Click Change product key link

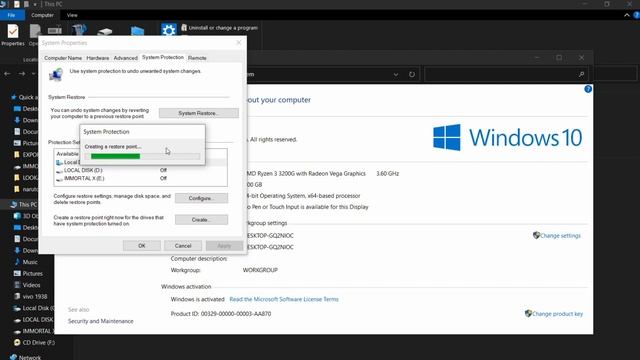coord(557,314)
